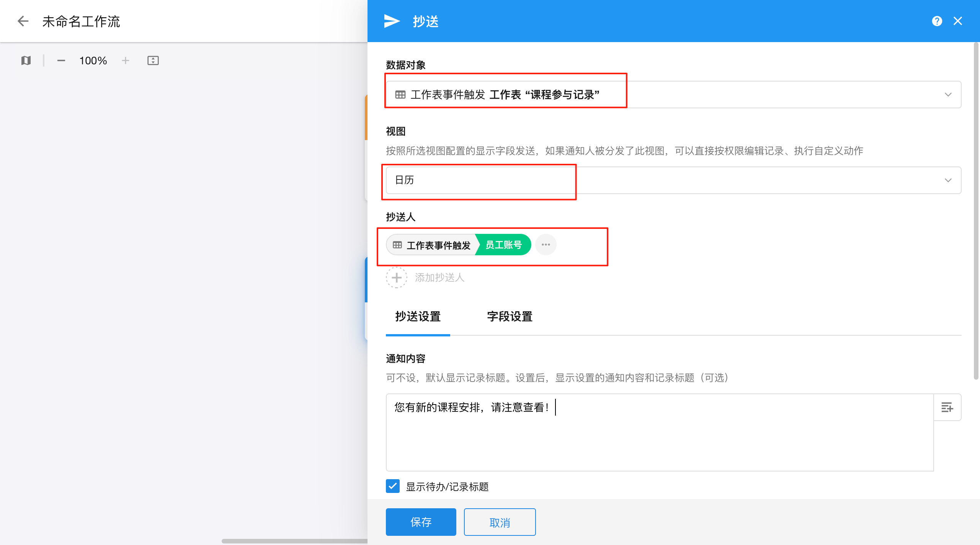Toggle the minimap icon in canvas toolbar
The image size is (980, 545).
coord(26,60)
